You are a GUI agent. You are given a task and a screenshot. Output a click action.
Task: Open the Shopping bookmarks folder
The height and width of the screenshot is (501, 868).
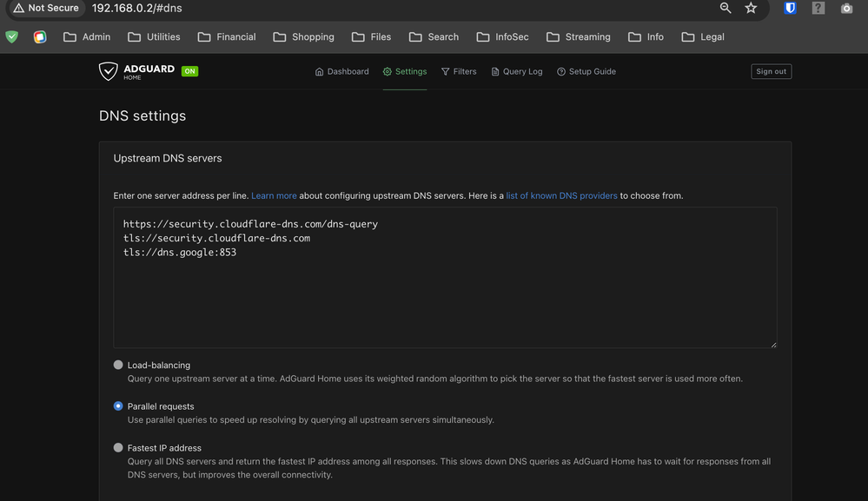point(304,37)
